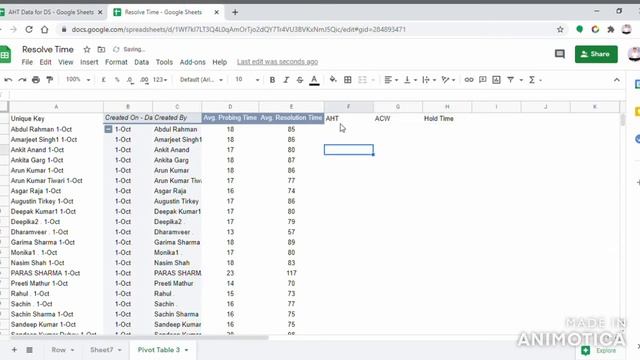The height and width of the screenshot is (360, 640).
Task: Open the browser extensions puzzle icon
Action: (x=611, y=29)
